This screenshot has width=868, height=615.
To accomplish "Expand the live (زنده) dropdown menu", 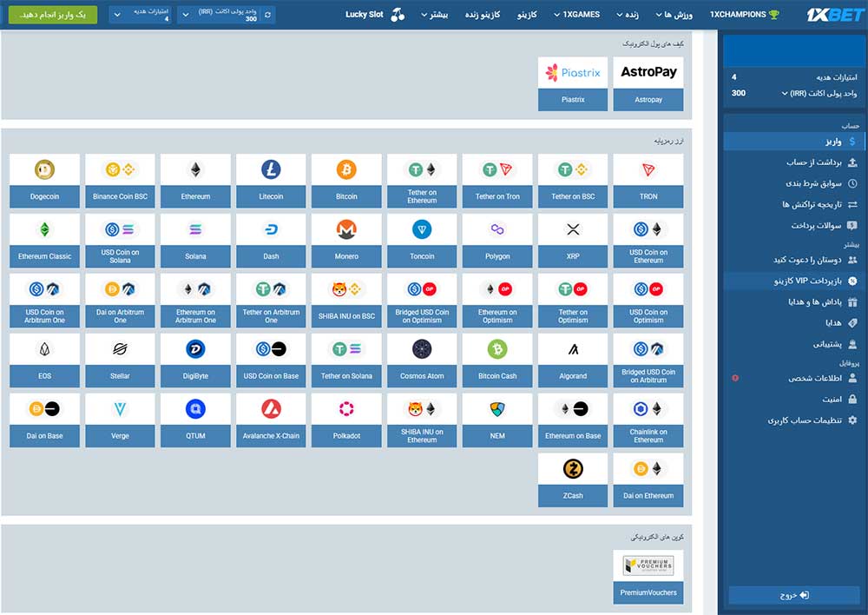I will (628, 15).
